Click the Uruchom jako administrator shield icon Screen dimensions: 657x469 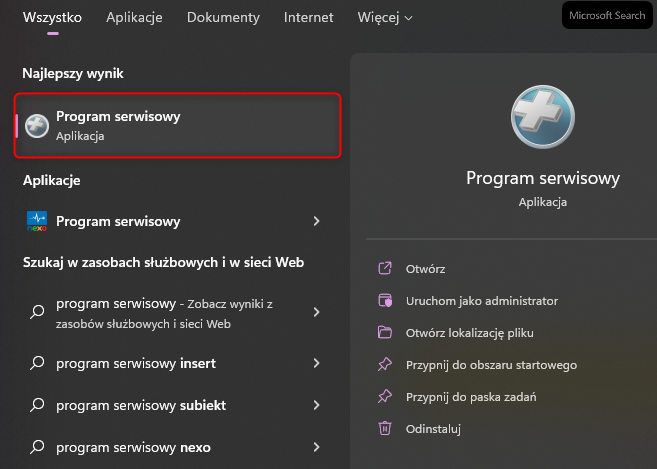[x=384, y=301]
